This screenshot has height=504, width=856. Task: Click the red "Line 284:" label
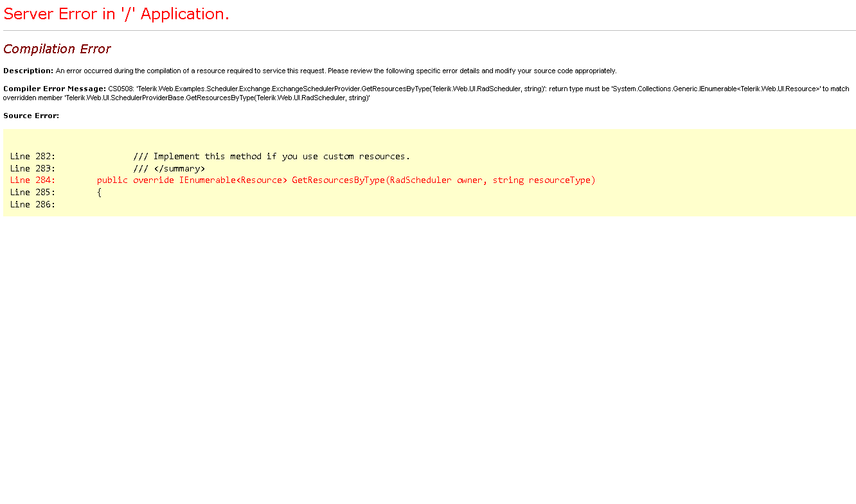(x=33, y=180)
